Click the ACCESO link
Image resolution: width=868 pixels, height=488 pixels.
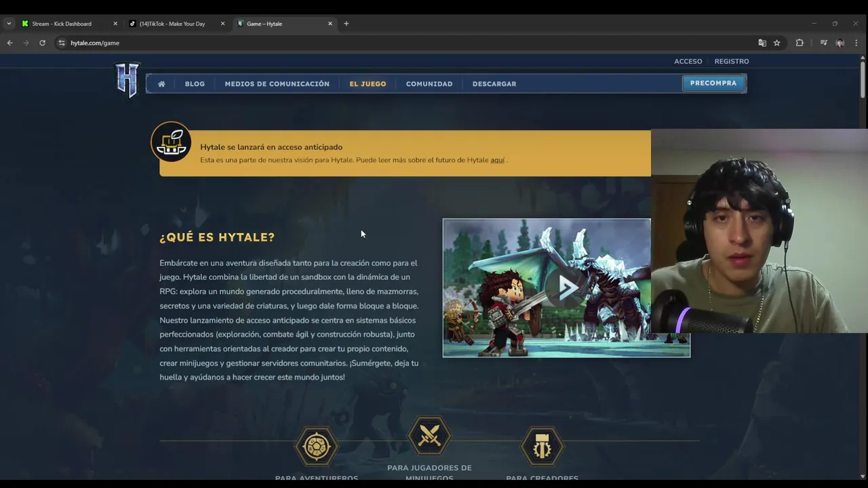tap(688, 61)
